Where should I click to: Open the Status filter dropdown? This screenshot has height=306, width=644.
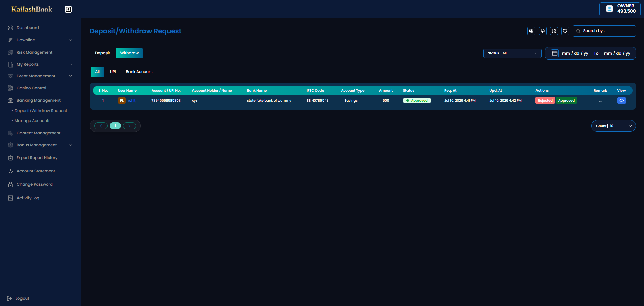click(512, 53)
